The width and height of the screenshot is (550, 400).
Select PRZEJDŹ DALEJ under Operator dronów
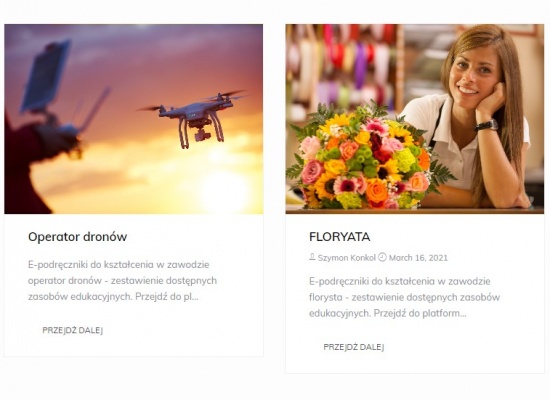tap(73, 330)
